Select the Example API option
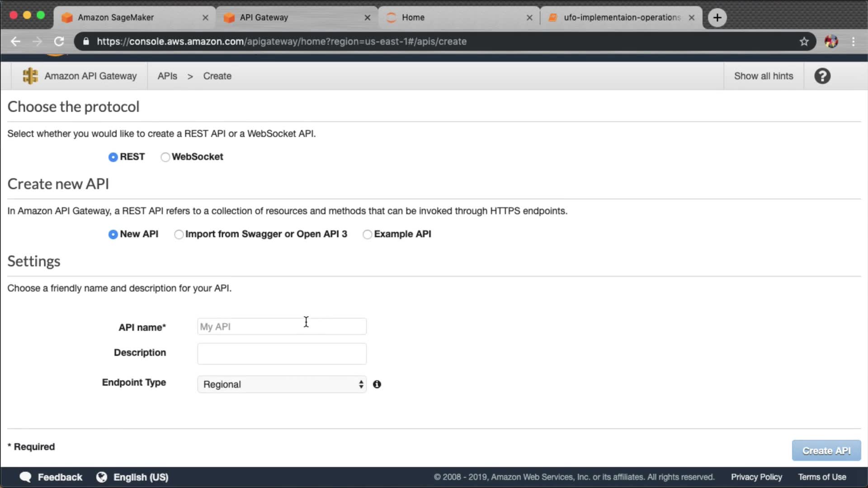Screen dimensions: 868x488 [368, 234]
